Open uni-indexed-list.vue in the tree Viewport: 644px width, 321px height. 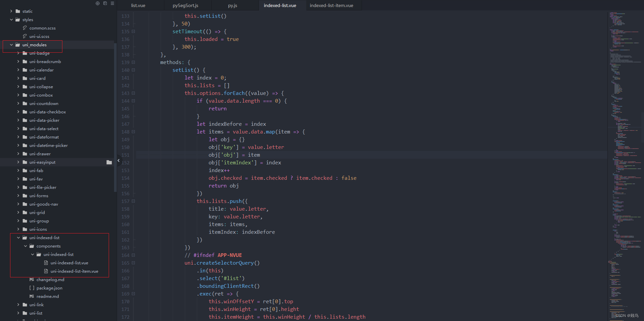(69, 263)
